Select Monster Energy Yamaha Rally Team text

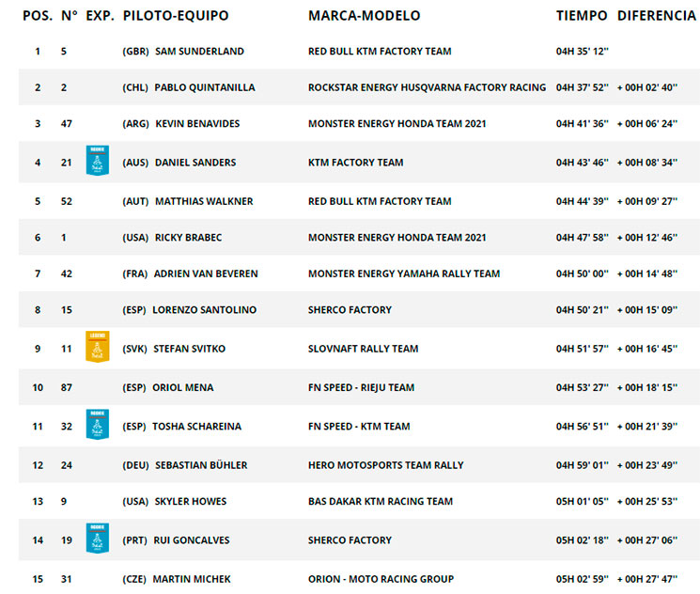tap(404, 274)
